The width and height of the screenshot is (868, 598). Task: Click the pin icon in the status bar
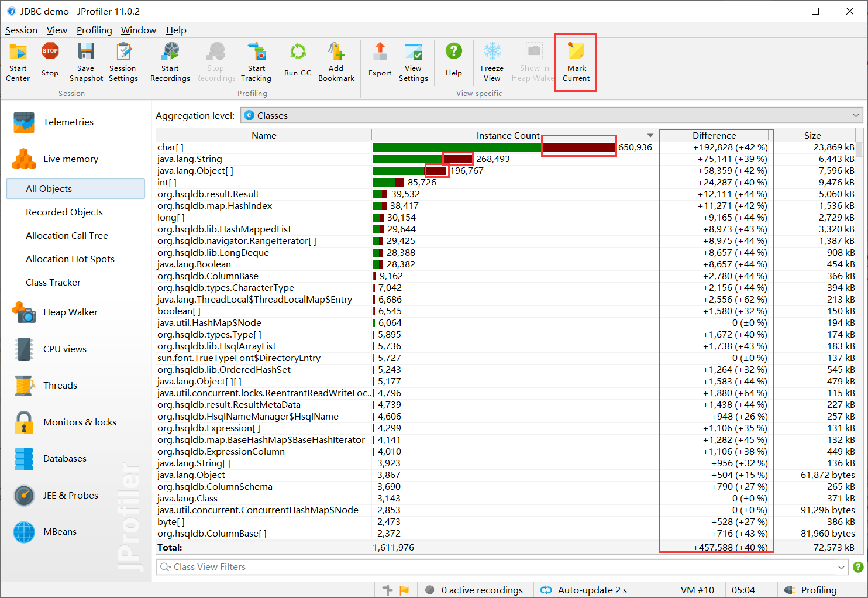tap(387, 590)
